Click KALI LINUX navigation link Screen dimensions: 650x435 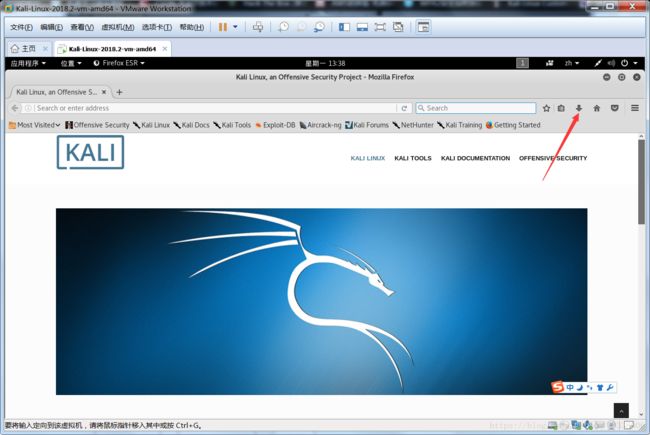[x=368, y=158]
